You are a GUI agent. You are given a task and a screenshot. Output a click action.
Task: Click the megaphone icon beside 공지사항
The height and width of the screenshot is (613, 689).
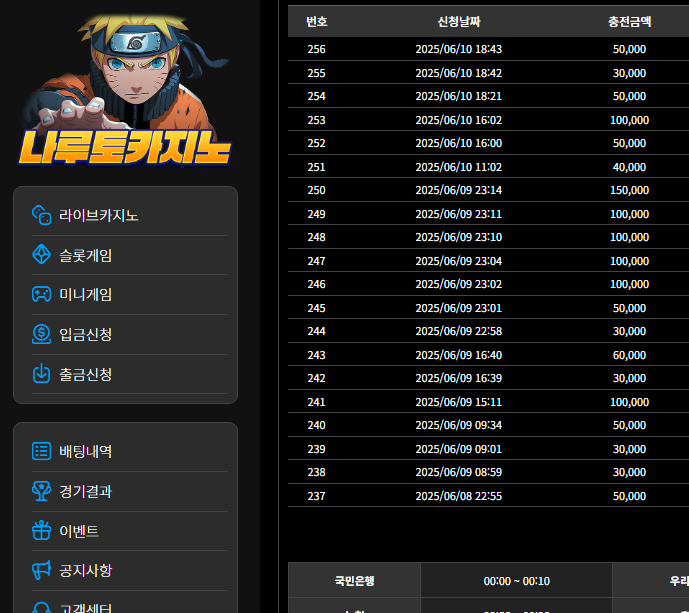click(41, 570)
